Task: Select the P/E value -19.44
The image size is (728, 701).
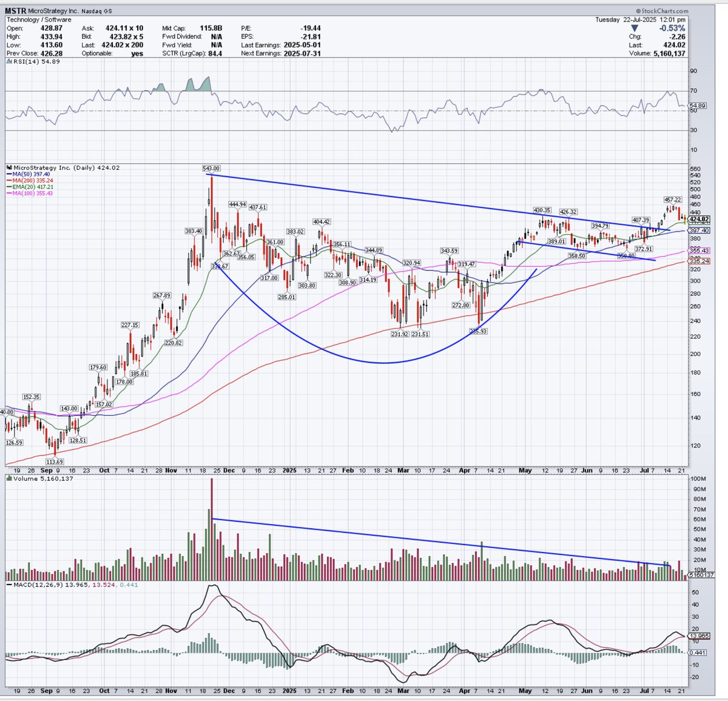Action: tap(310, 28)
